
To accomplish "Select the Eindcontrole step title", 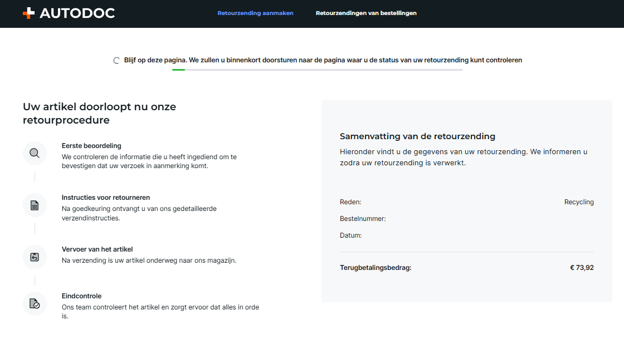I will coord(81,296).
